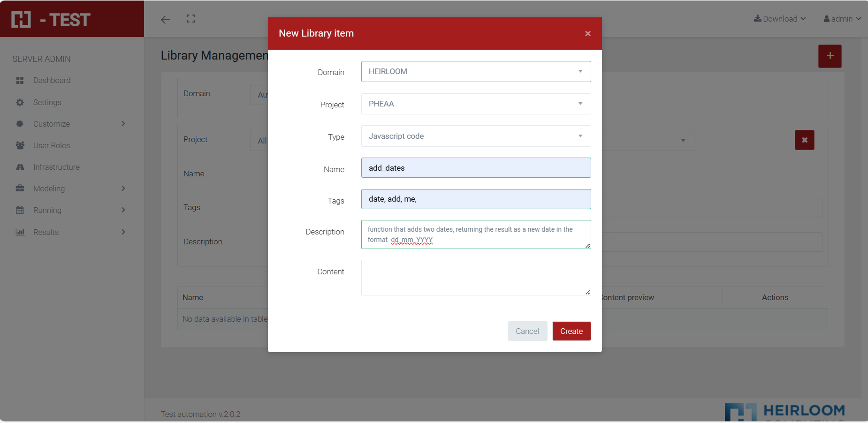The width and height of the screenshot is (868, 423).
Task: Click the red plus add button
Action: [x=830, y=56]
